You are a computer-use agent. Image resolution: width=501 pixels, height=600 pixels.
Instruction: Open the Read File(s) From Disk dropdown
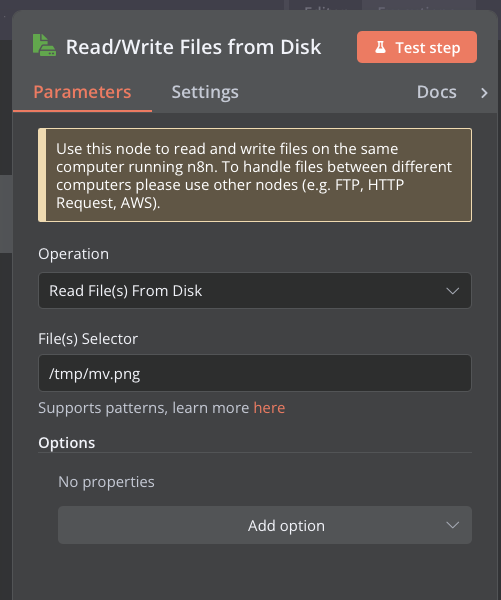[255, 290]
